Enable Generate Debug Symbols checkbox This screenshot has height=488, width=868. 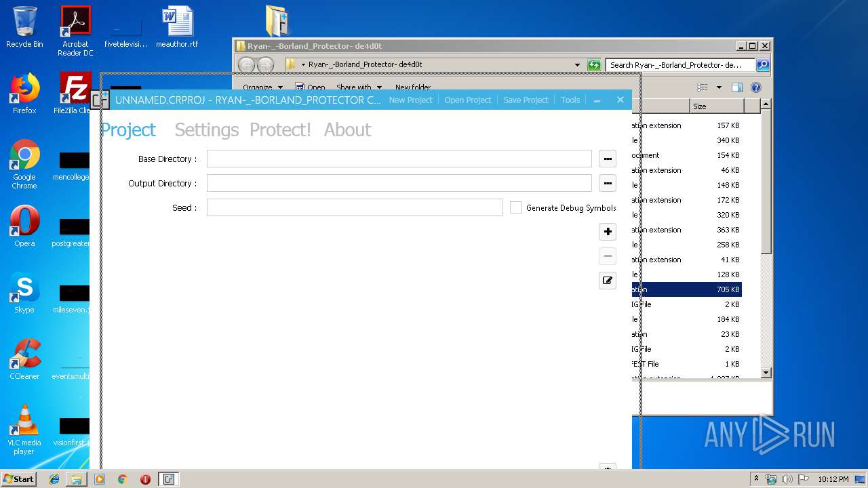point(516,207)
